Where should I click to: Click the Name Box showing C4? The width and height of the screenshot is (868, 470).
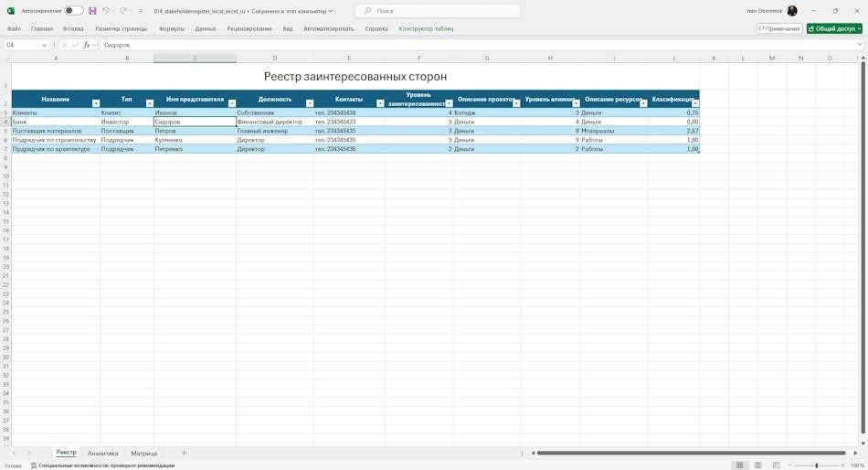pyautogui.click(x=22, y=45)
